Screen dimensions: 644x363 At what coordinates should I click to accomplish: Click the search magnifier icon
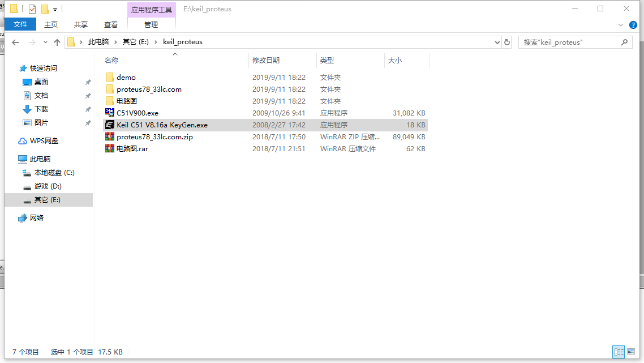pos(624,42)
